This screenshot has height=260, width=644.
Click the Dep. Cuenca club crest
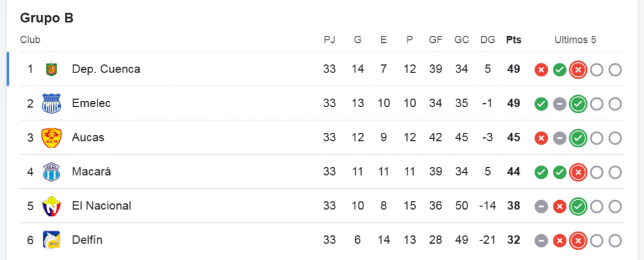52,69
